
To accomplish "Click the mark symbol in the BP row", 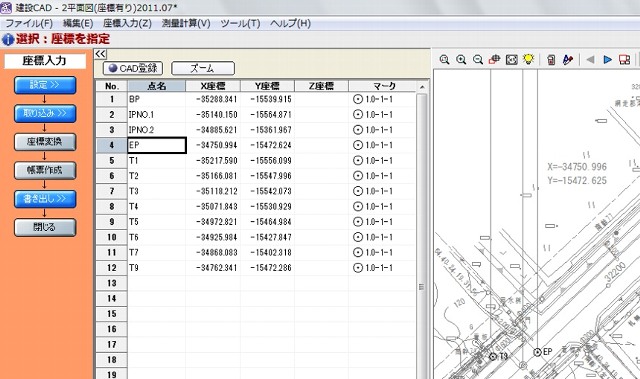I will click(x=358, y=99).
